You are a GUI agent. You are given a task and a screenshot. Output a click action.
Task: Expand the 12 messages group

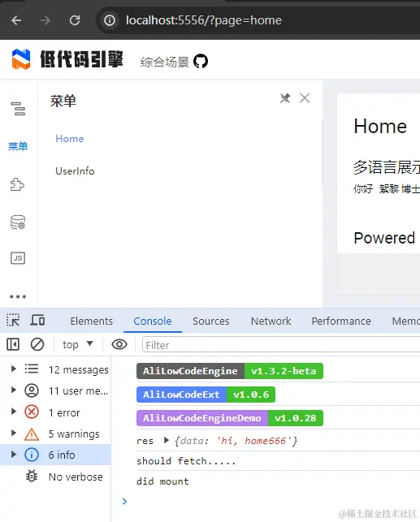coord(14,369)
